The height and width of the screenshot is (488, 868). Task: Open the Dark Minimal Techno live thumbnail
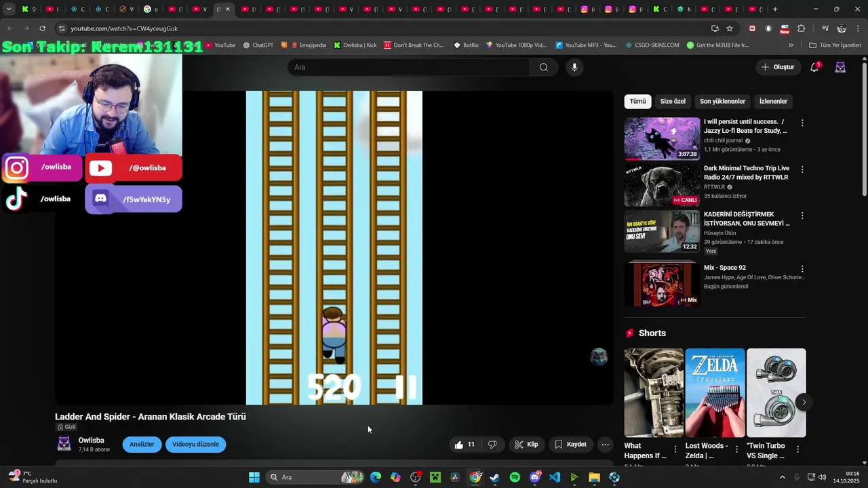pyautogui.click(x=662, y=185)
